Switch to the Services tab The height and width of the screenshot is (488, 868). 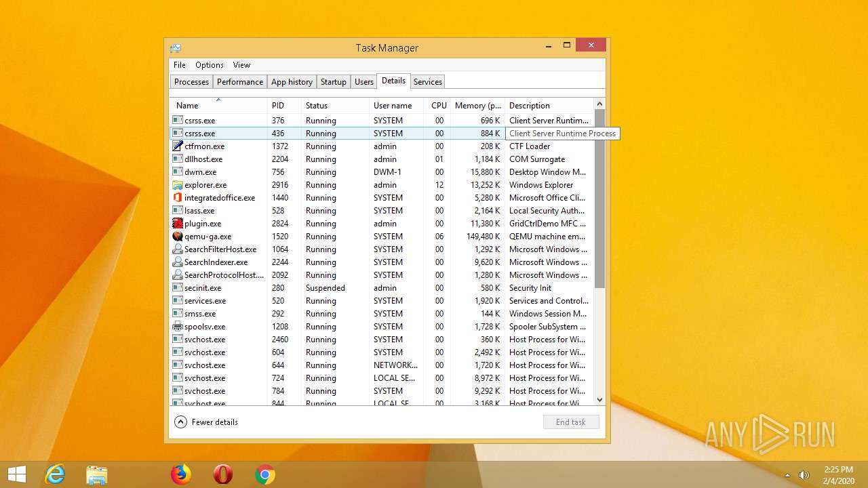[428, 82]
